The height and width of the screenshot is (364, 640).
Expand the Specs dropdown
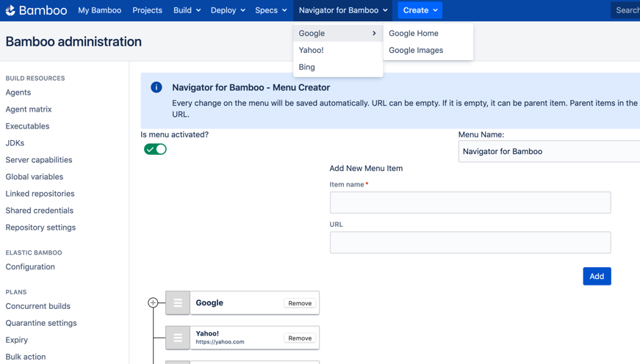point(270,10)
